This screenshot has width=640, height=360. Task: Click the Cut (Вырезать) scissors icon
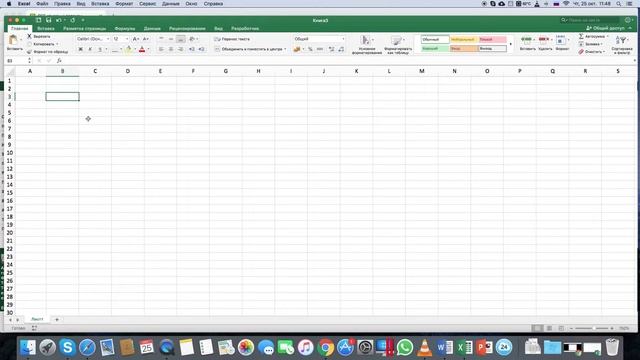coord(29,36)
